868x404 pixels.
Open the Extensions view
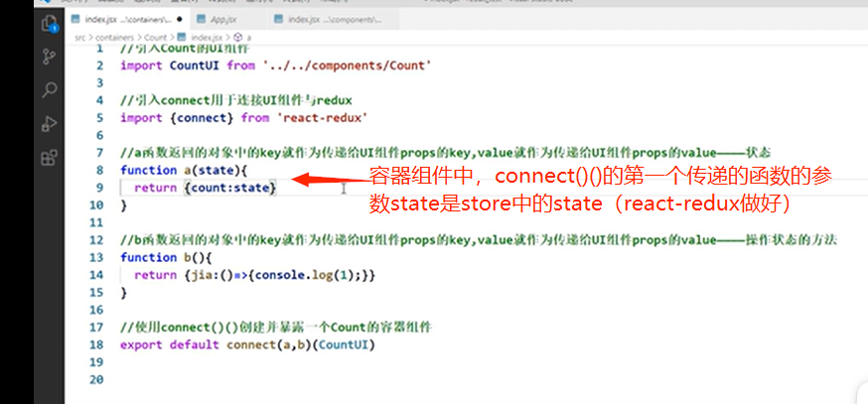(x=50, y=158)
